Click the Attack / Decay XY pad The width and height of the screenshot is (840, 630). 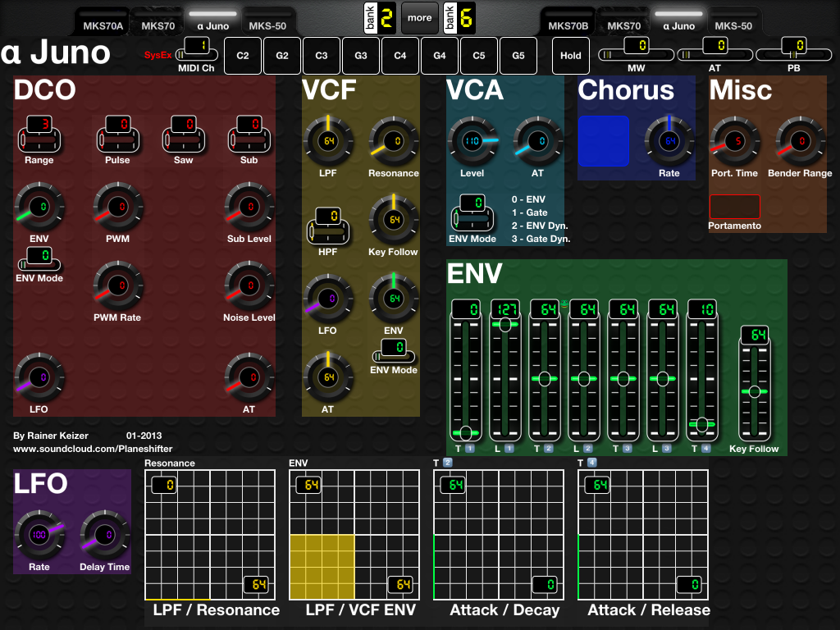[499, 535]
